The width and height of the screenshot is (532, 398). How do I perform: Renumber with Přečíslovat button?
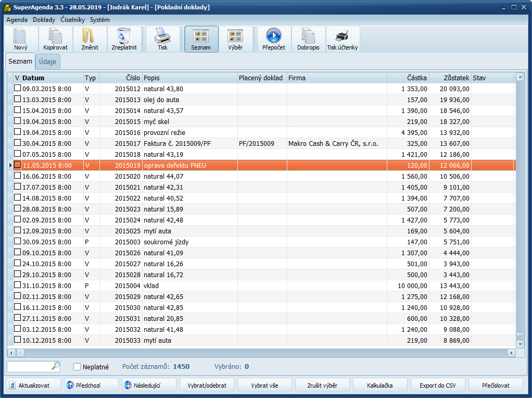[496, 385]
